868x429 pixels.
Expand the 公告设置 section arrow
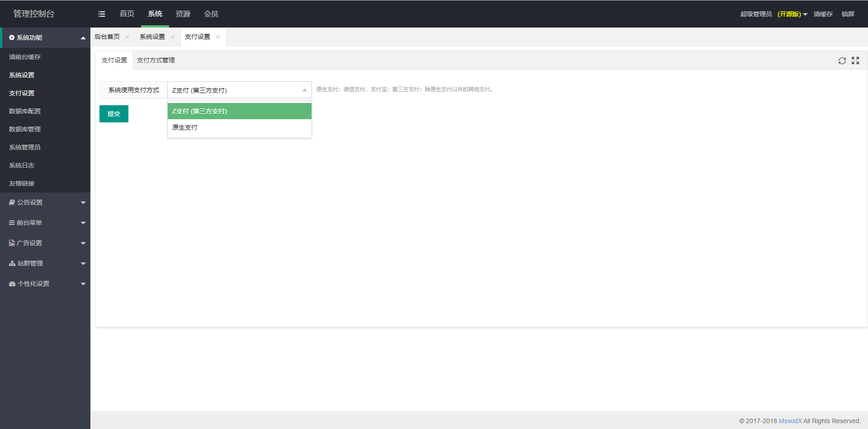point(83,203)
